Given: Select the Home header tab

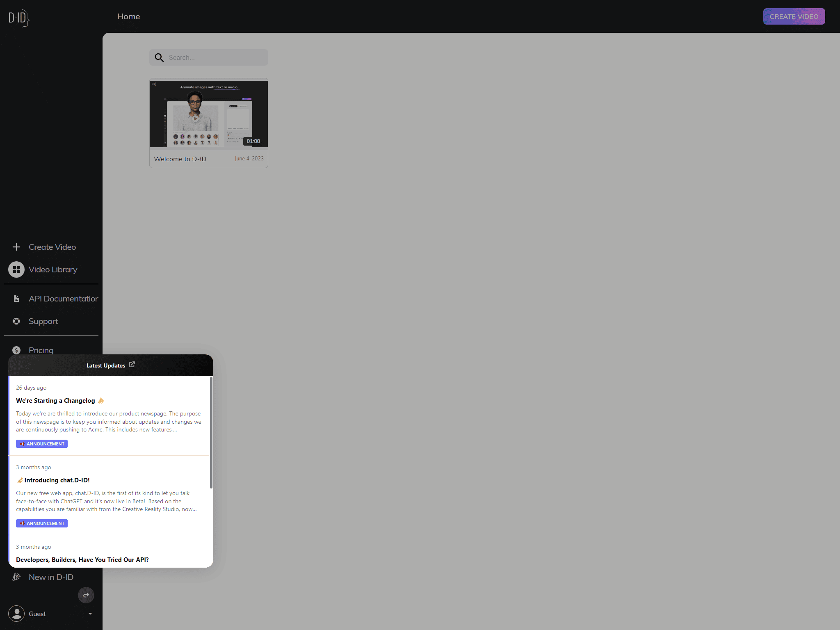Looking at the screenshot, I should click(x=128, y=16).
